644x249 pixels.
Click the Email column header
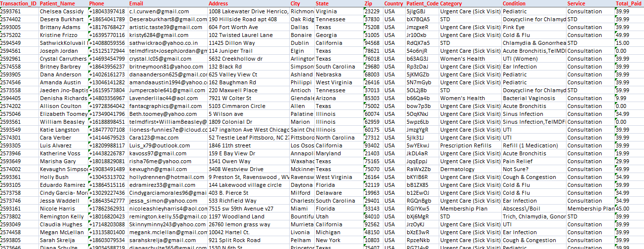(x=168, y=3)
